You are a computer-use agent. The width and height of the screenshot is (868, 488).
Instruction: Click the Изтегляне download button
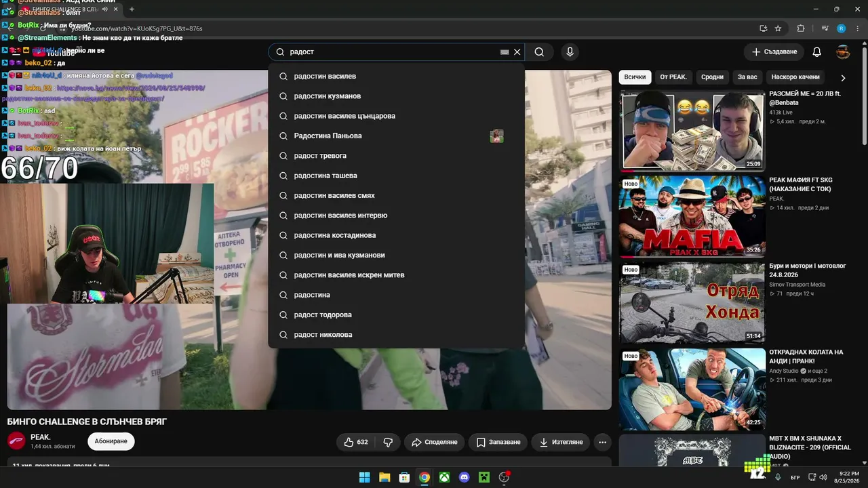(561, 442)
